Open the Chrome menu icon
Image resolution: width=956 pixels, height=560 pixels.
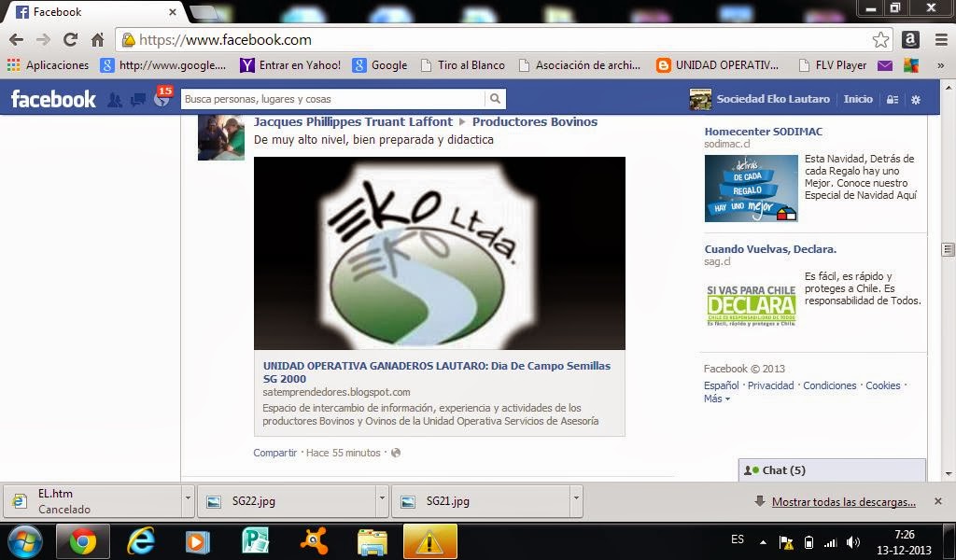pyautogui.click(x=941, y=40)
